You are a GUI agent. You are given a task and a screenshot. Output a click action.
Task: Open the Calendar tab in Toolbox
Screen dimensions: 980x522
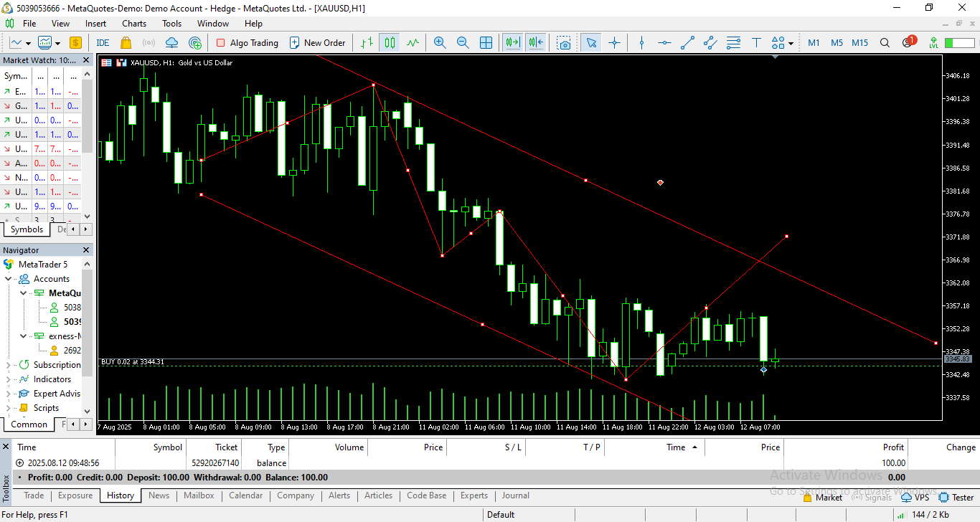246,495
